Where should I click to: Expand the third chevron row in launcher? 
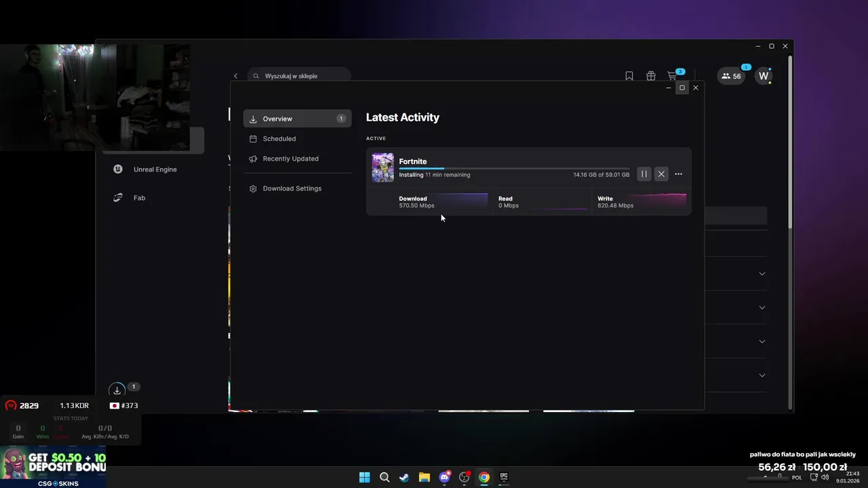pos(762,342)
